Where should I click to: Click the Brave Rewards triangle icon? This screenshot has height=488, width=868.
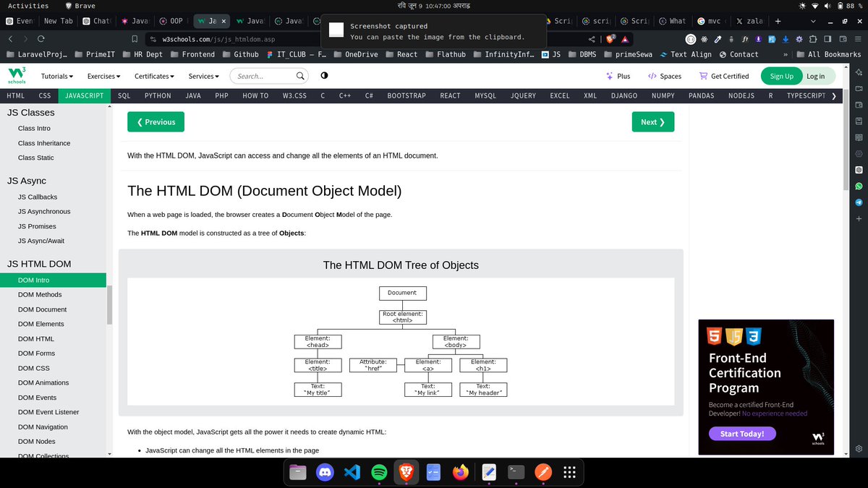[624, 38]
